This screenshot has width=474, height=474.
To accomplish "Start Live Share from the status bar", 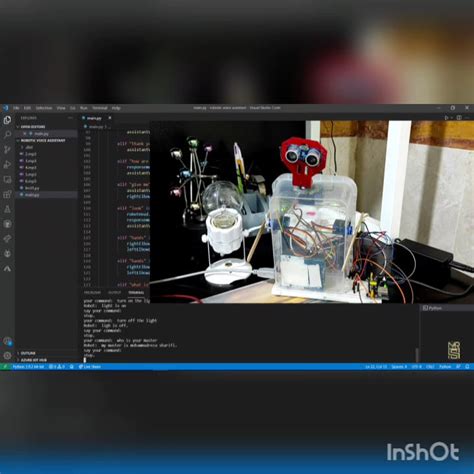I will [x=89, y=367].
